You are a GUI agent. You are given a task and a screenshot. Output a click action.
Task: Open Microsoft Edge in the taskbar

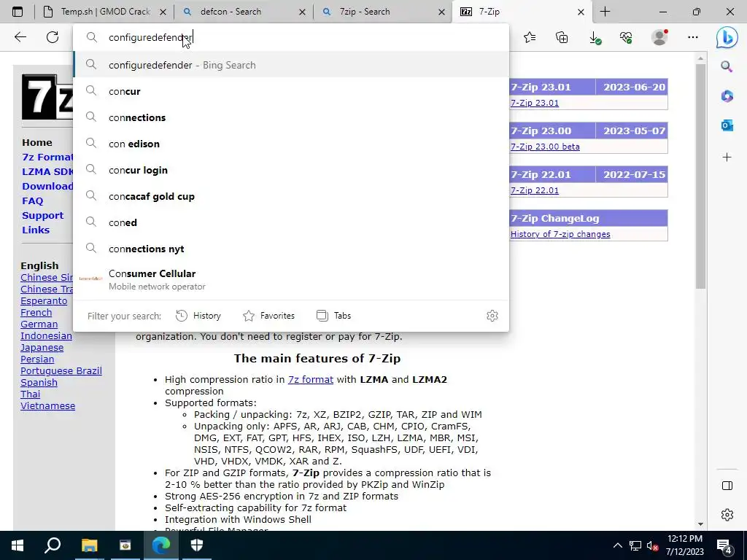[161, 545]
